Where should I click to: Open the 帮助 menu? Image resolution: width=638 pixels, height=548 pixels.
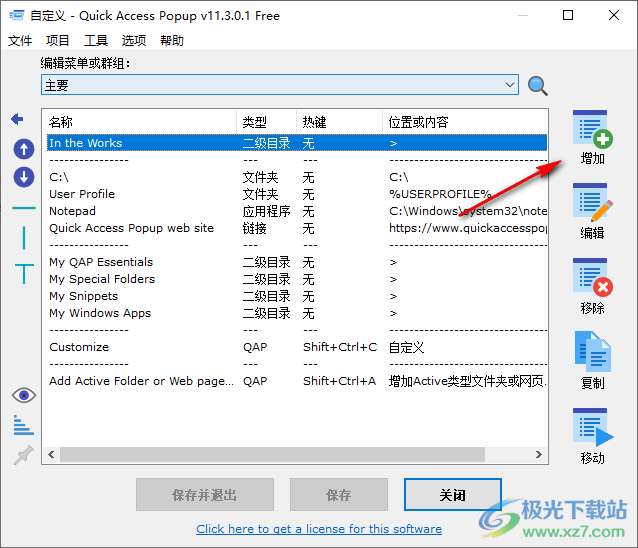[x=172, y=40]
